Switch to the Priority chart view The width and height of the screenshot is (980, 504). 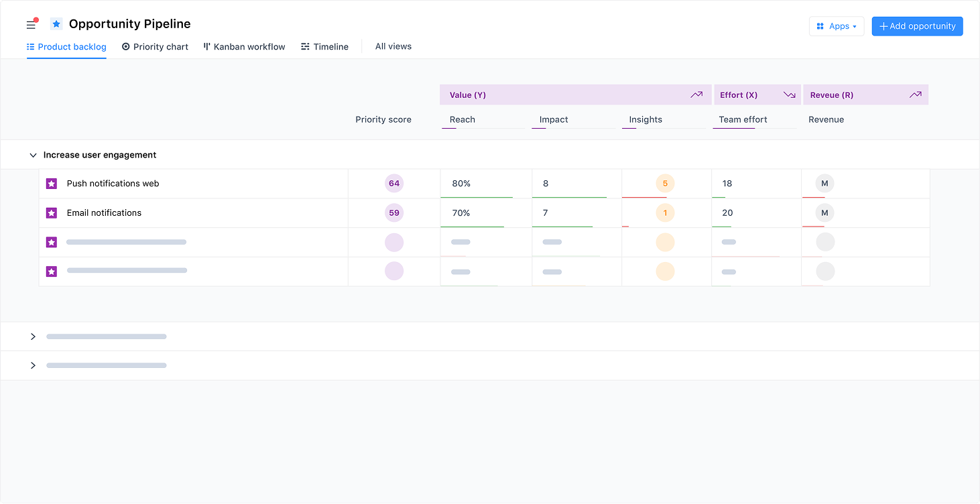pos(155,47)
